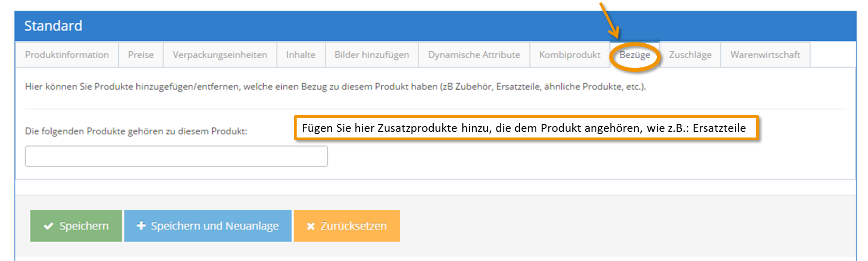
Task: Click the 'Die folgenden Produkte' field label
Action: 136,131
